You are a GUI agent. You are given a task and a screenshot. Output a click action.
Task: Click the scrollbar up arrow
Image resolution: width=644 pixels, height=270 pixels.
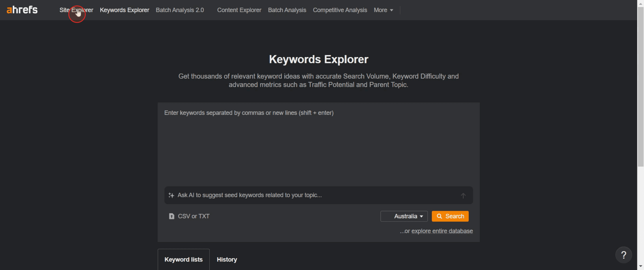(x=640, y=4)
